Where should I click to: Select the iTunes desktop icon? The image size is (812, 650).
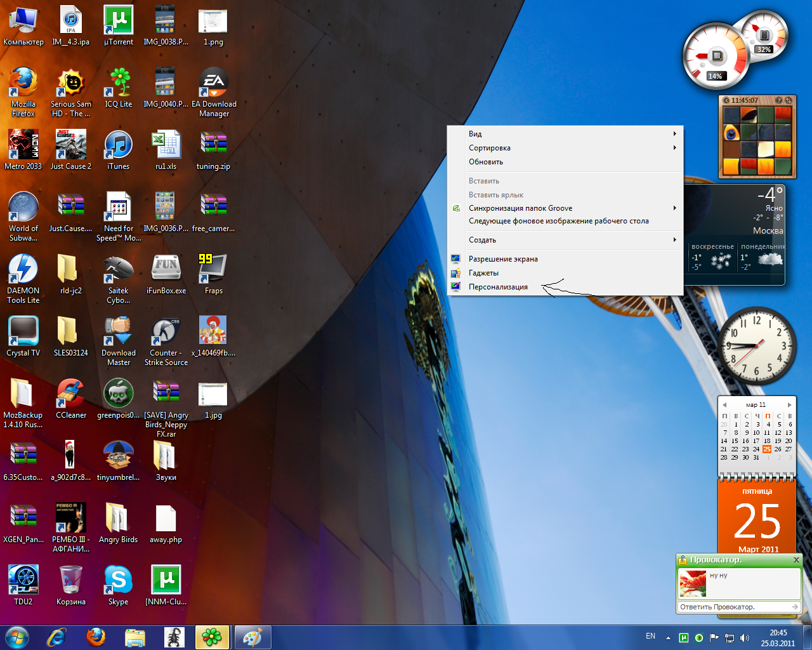point(119,150)
